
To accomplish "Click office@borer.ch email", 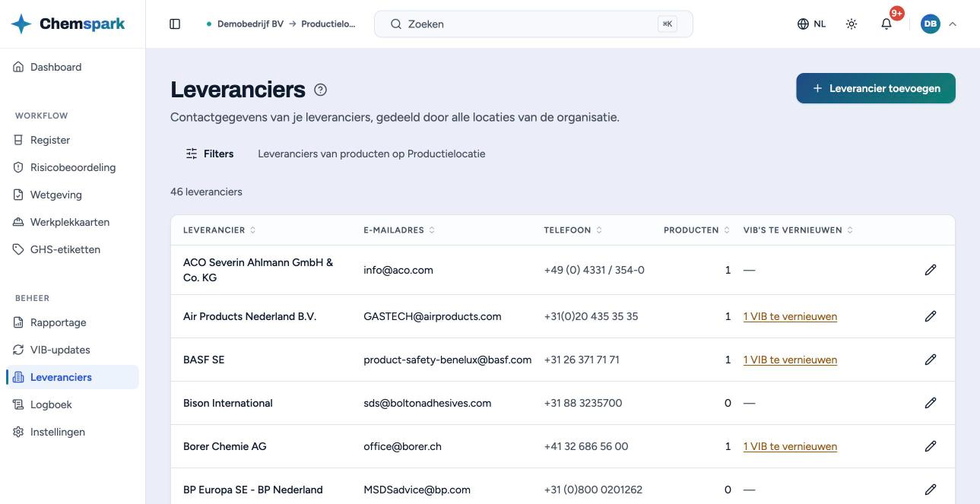I will click(402, 446).
